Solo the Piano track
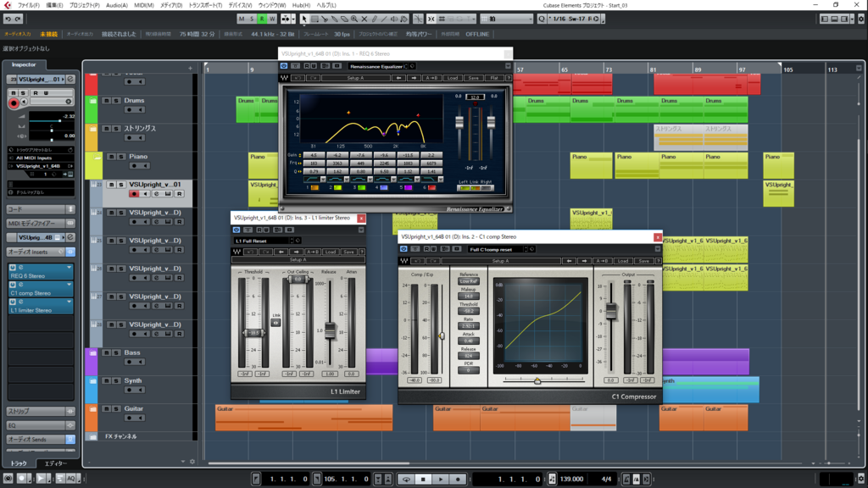This screenshot has height=488, width=868. (x=121, y=157)
